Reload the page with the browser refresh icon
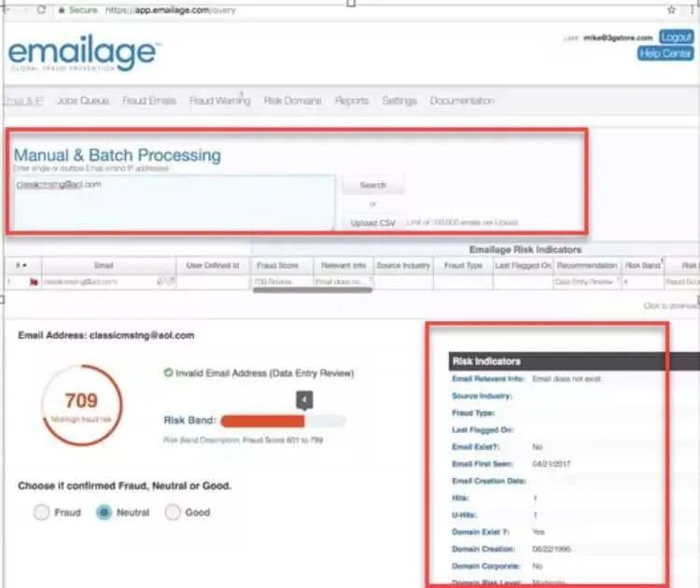Screen dimensions: 700x588 point(41,9)
